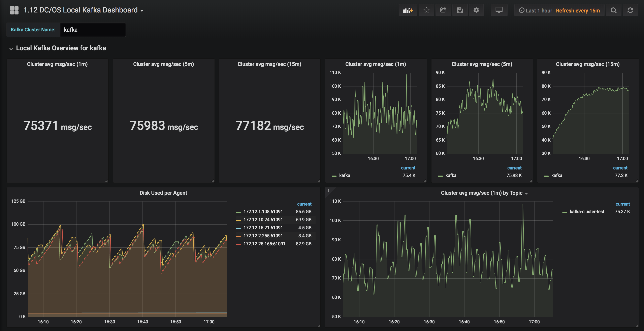Viewport: 644px width, 331px height.
Task: Toggle 172.12.1.108:61091 series in legend
Action: [x=263, y=212]
